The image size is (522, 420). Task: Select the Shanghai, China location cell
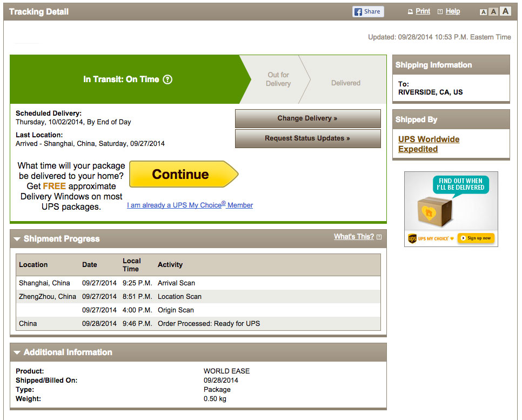pos(44,283)
